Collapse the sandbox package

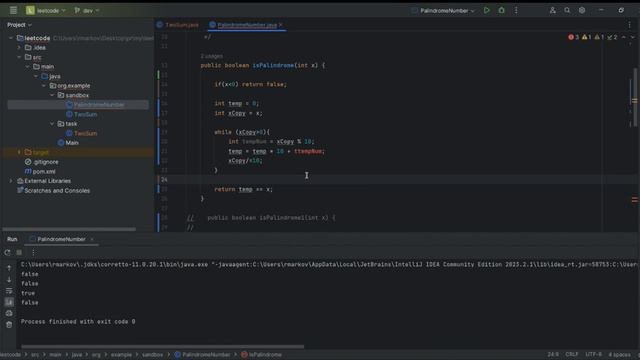tap(52, 95)
